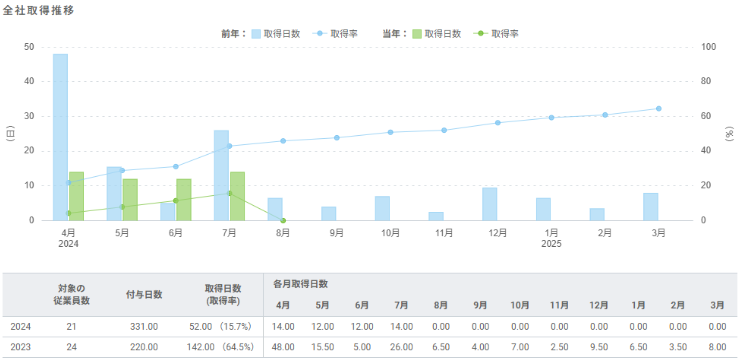Click the 対象の従業員数 column header
Viewport: 740px width, 362px height.
(71, 295)
